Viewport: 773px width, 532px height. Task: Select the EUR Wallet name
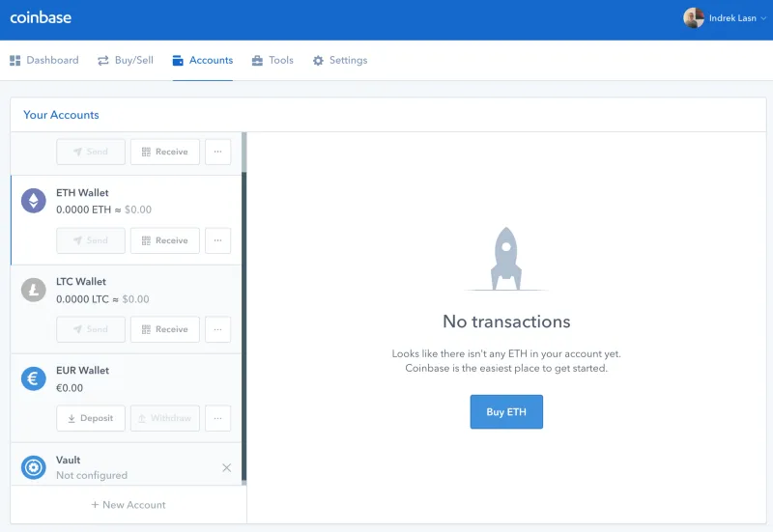click(82, 371)
